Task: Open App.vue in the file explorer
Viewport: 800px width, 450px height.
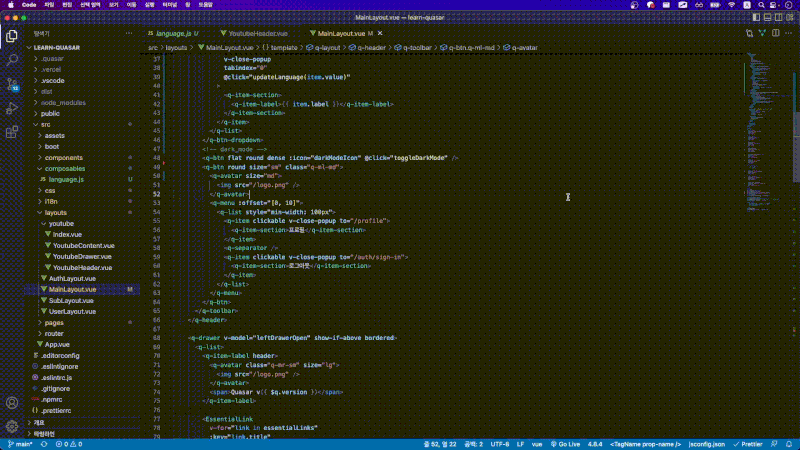Action: pos(57,344)
